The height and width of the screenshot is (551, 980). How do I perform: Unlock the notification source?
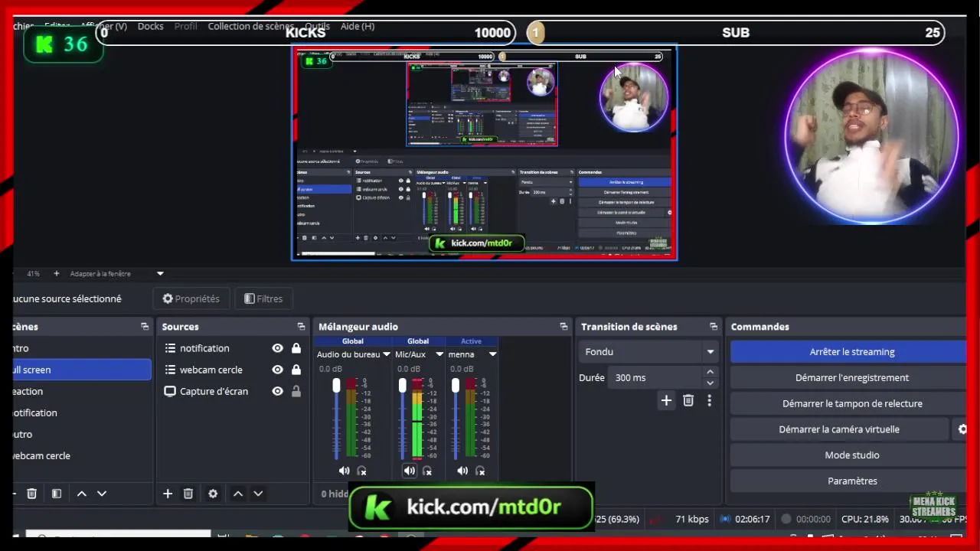(x=296, y=348)
